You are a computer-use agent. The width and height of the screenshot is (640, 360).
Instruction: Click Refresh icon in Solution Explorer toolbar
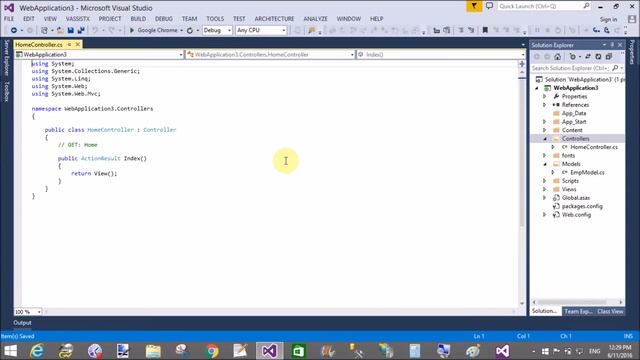[598, 57]
